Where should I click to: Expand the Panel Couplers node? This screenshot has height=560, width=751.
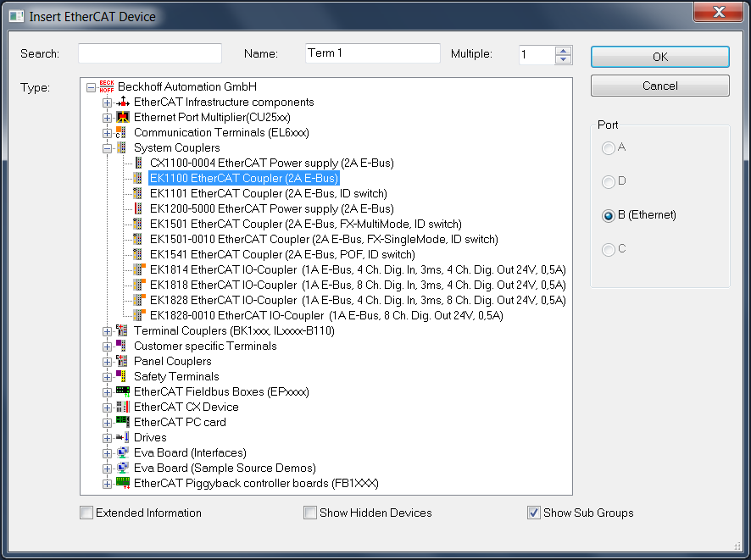[x=108, y=362]
